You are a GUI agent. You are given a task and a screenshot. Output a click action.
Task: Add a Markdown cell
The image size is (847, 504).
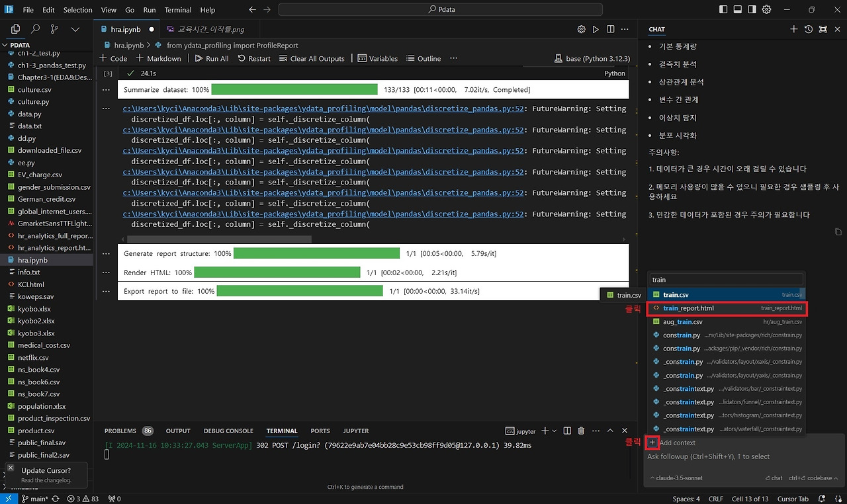tap(158, 58)
